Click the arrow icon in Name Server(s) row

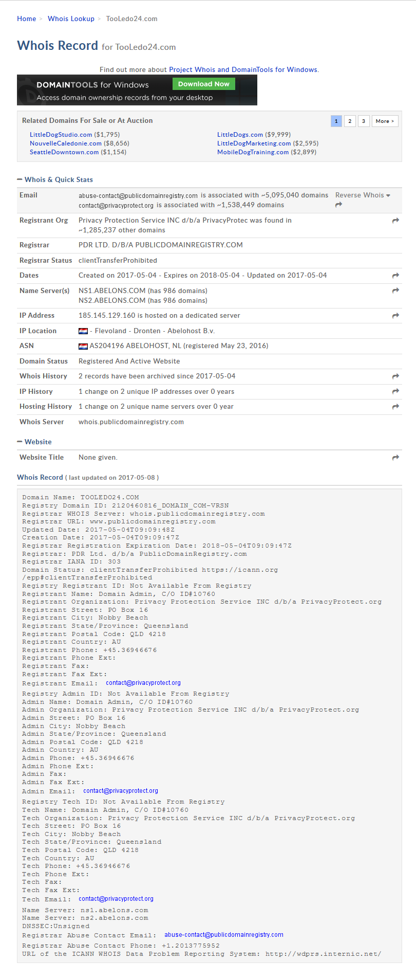tap(395, 291)
